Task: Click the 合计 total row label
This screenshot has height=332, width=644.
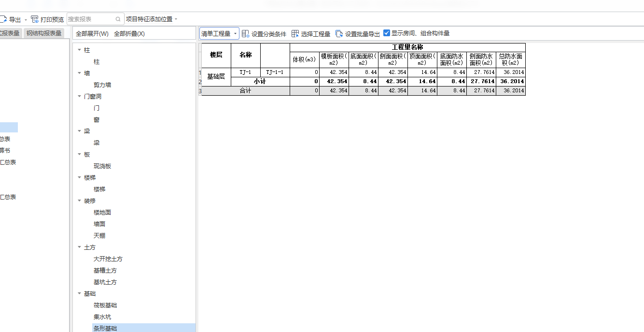Action: [x=246, y=91]
